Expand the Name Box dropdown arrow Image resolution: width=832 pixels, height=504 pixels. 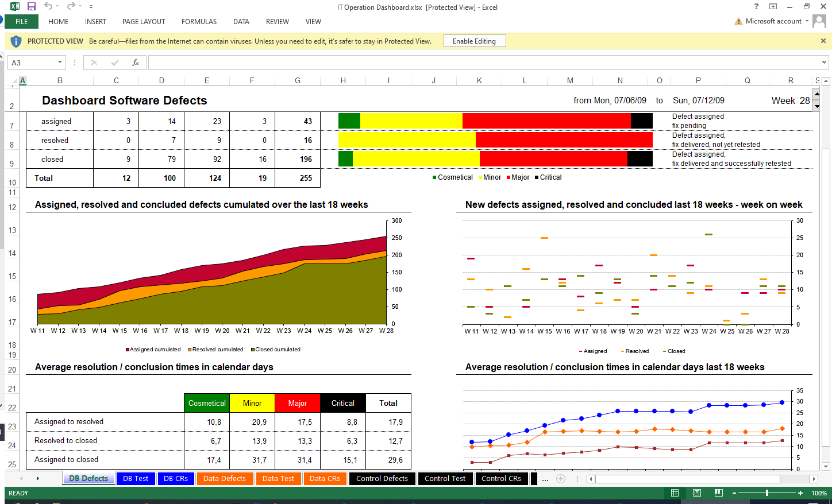point(60,63)
